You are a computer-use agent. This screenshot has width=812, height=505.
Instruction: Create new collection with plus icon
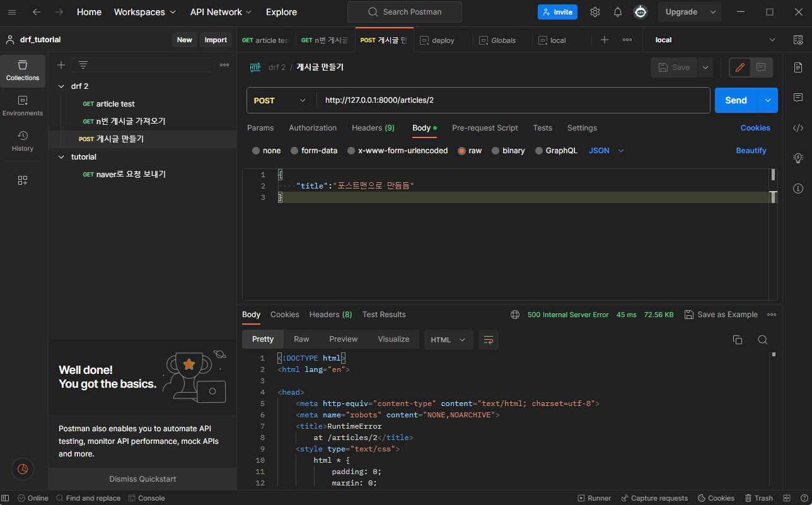click(x=61, y=65)
